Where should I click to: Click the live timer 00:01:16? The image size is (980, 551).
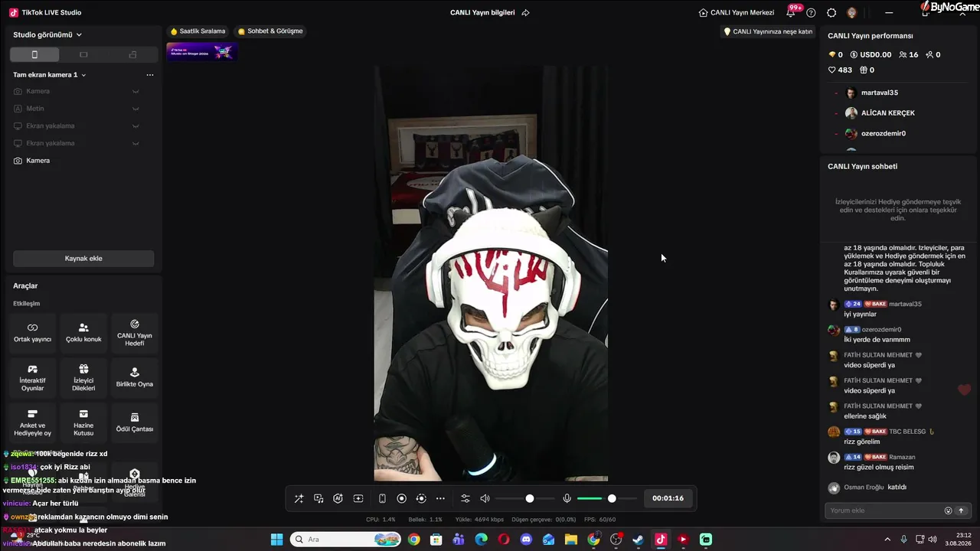668,498
